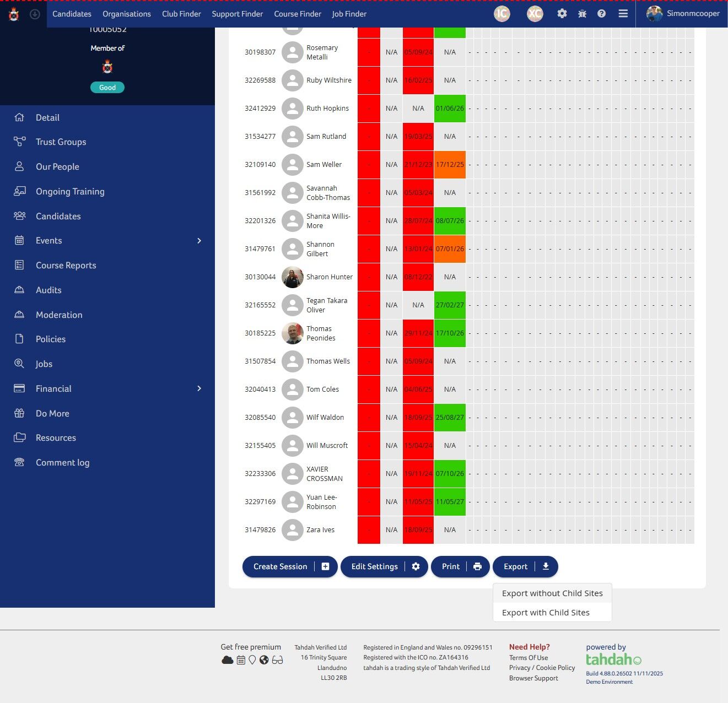Expand the Events sidebar section
Image resolution: width=728 pixels, height=703 pixels.
[x=199, y=241]
